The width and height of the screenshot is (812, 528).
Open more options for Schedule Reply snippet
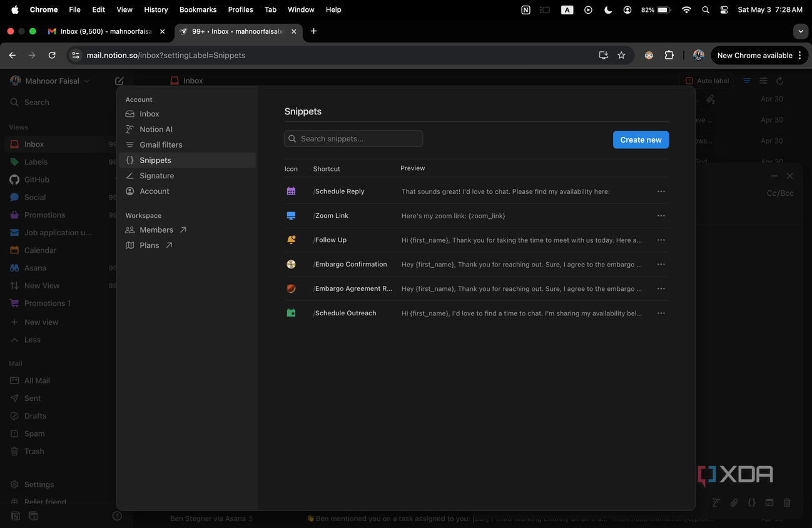tap(661, 191)
